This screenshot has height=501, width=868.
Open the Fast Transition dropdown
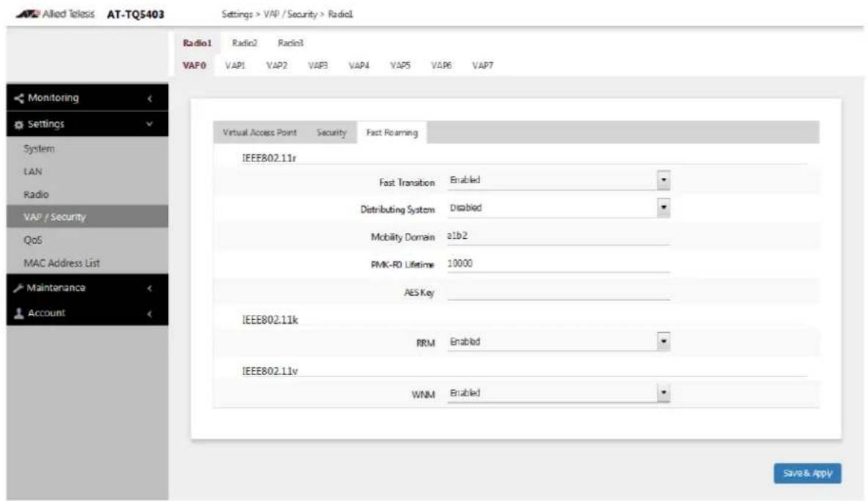pyautogui.click(x=559, y=180)
